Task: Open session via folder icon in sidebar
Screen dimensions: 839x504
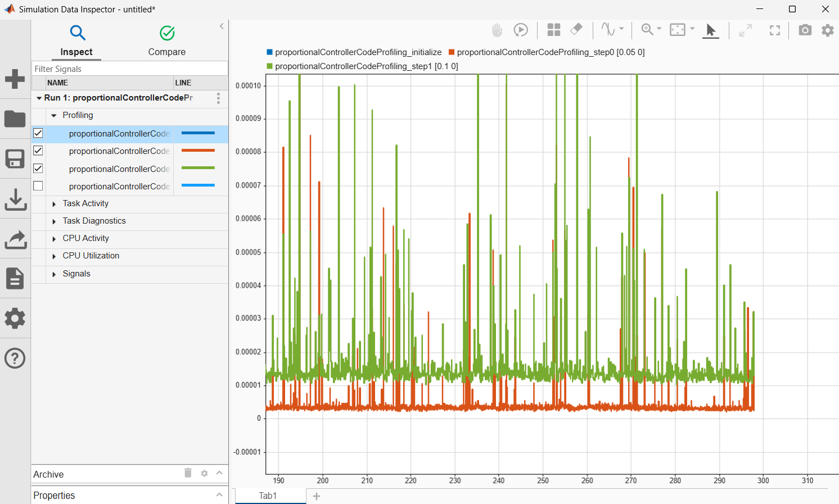Action: point(15,119)
